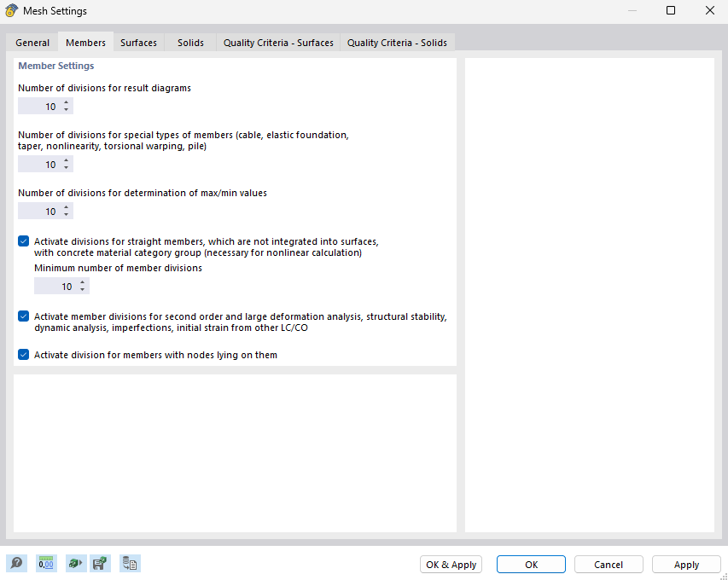Go to the General tab
728x580 pixels.
(32, 42)
